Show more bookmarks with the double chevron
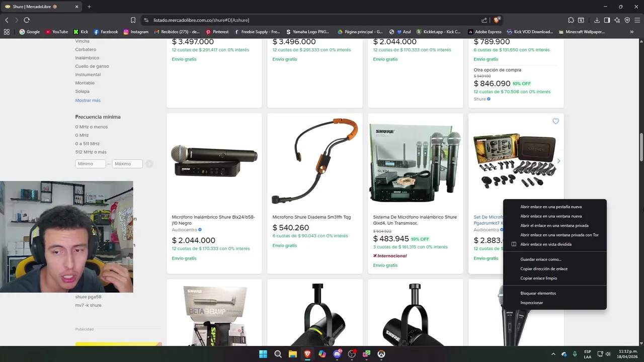 (x=632, y=32)
